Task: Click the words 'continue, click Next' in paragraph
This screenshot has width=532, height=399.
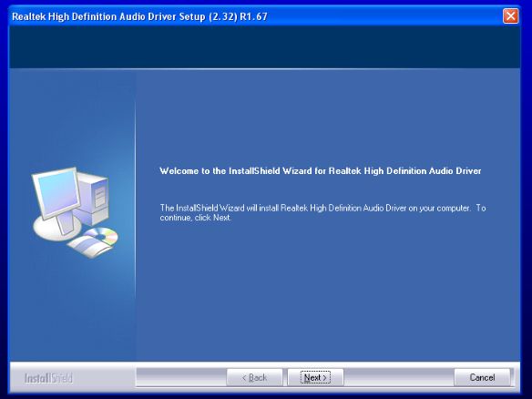Action: [x=195, y=218]
